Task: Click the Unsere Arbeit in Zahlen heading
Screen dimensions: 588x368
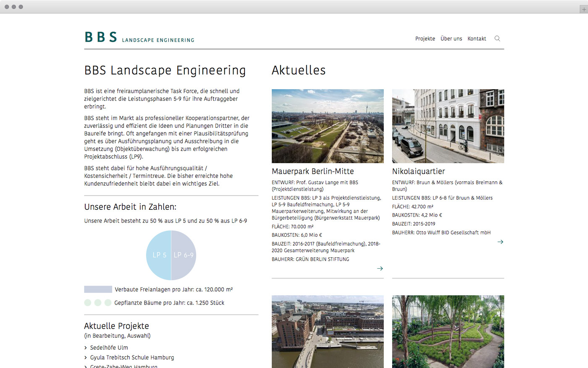Action: (130, 207)
